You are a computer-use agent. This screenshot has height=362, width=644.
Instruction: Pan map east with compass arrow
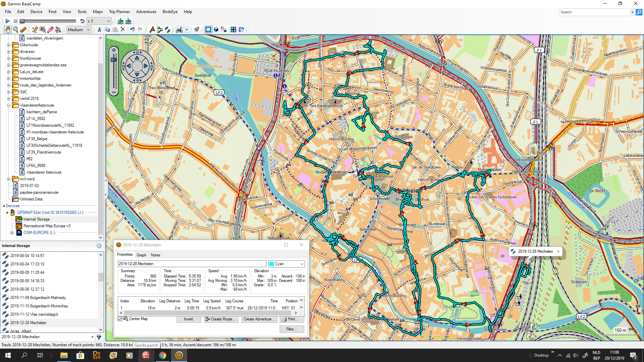(x=146, y=66)
